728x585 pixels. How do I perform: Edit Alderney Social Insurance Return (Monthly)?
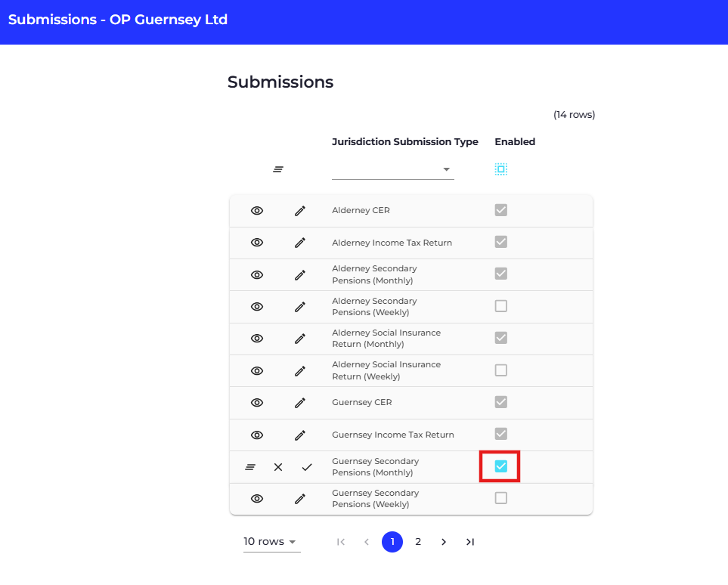(300, 339)
